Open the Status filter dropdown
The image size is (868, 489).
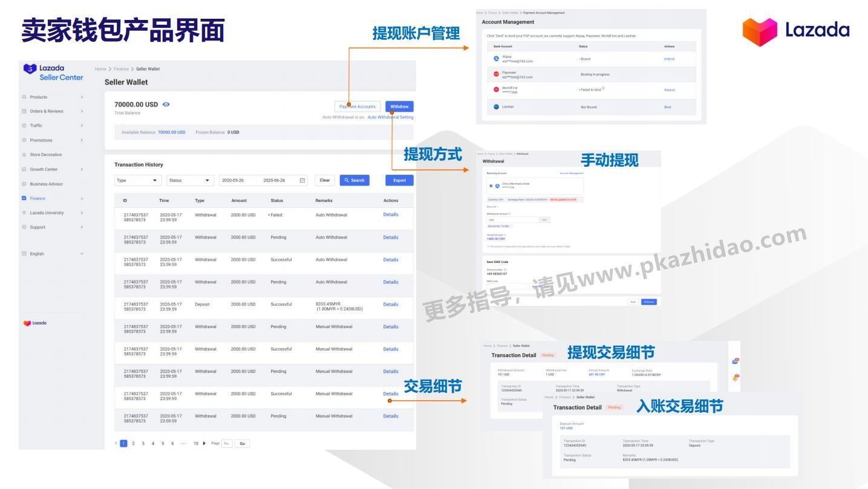coord(191,180)
